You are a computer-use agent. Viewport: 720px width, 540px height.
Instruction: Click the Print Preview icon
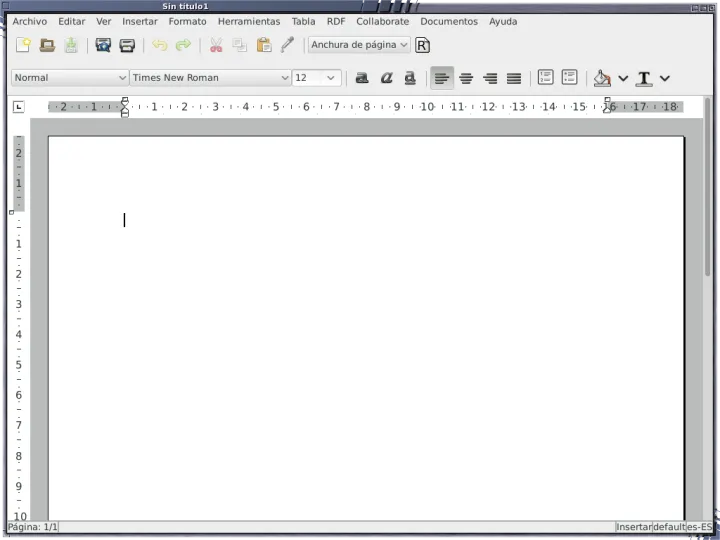pyautogui.click(x=103, y=45)
